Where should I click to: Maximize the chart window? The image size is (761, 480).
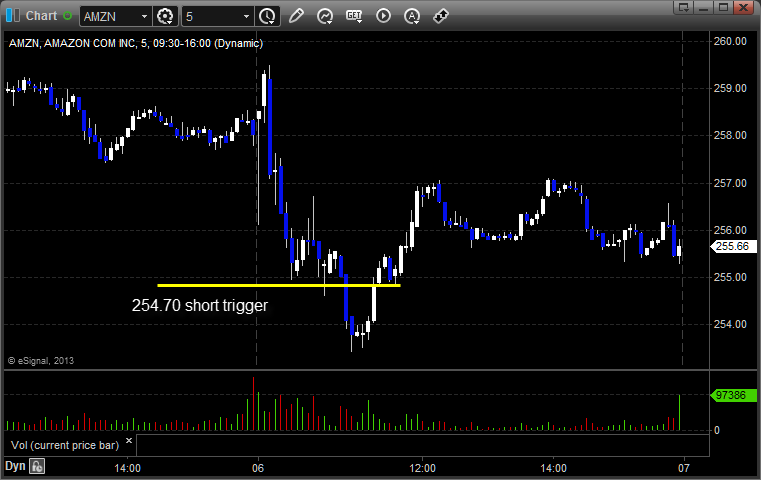coord(723,7)
